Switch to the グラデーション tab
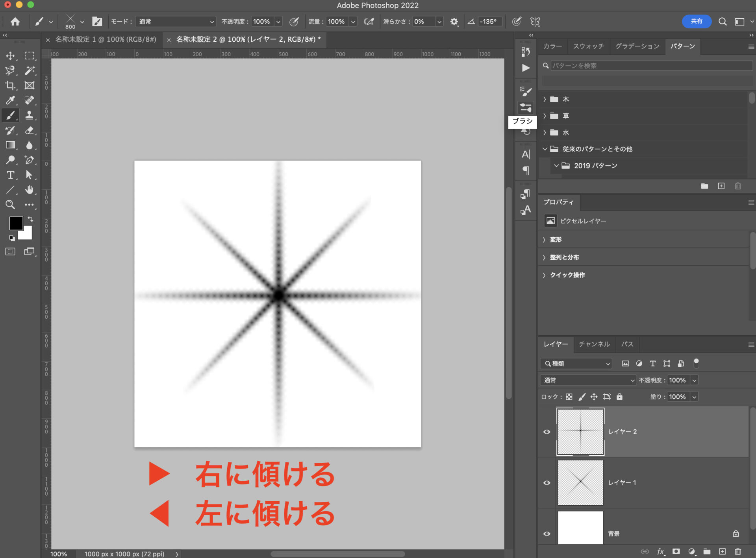 [x=637, y=46]
